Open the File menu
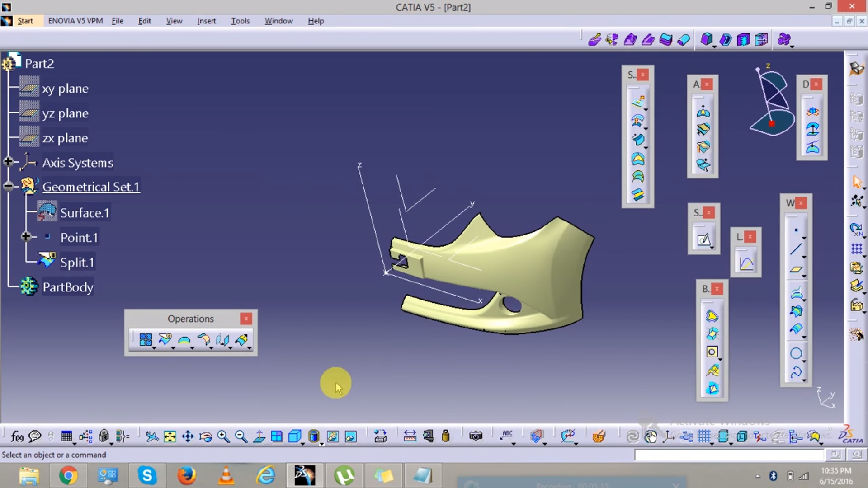Screen dimensions: 868x488 118,21
